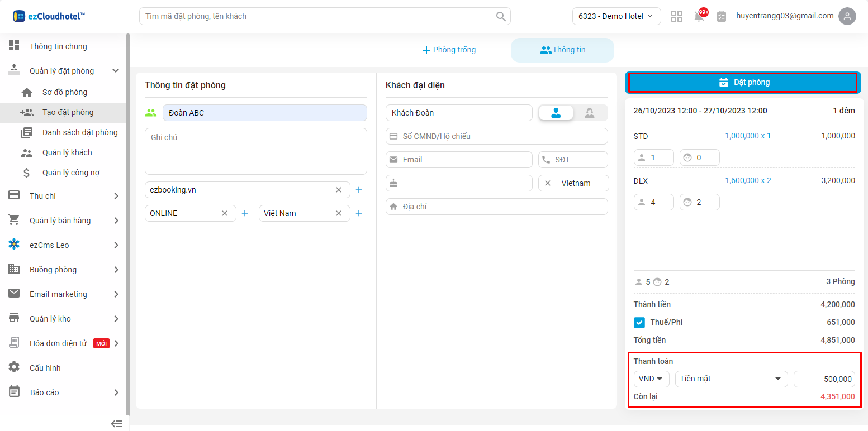Screen dimensions: 868x431
Task: Click the Đặt phòng button
Action: (x=743, y=83)
